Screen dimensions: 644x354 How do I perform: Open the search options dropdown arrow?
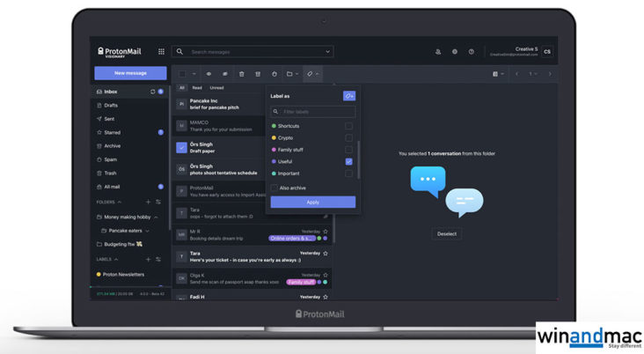click(x=328, y=52)
